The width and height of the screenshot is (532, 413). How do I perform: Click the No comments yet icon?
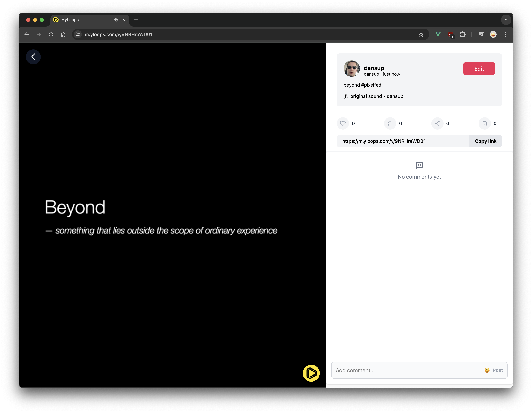tap(419, 165)
